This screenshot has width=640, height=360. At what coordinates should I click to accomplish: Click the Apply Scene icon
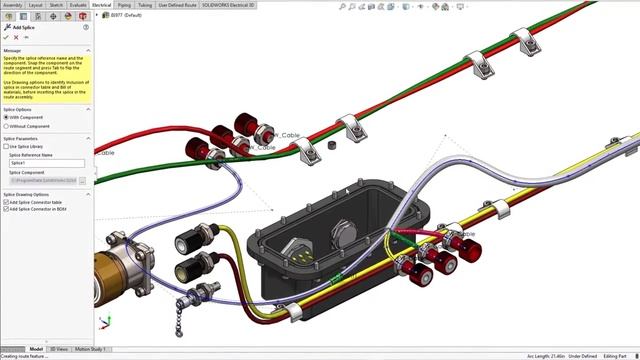tap(445, 7)
